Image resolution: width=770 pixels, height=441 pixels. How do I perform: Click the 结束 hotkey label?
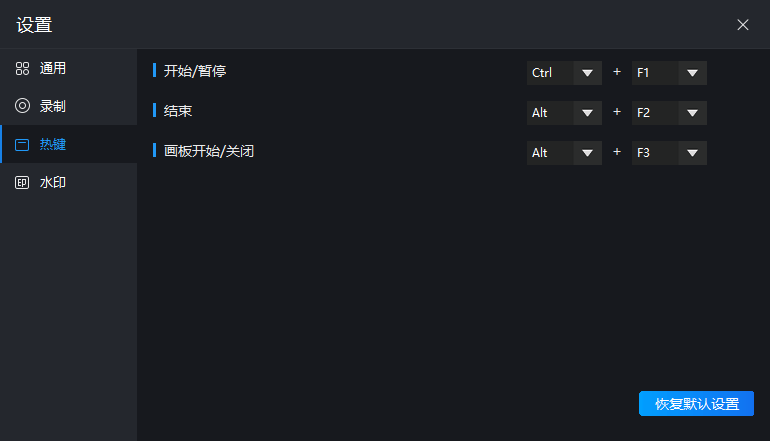(178, 110)
